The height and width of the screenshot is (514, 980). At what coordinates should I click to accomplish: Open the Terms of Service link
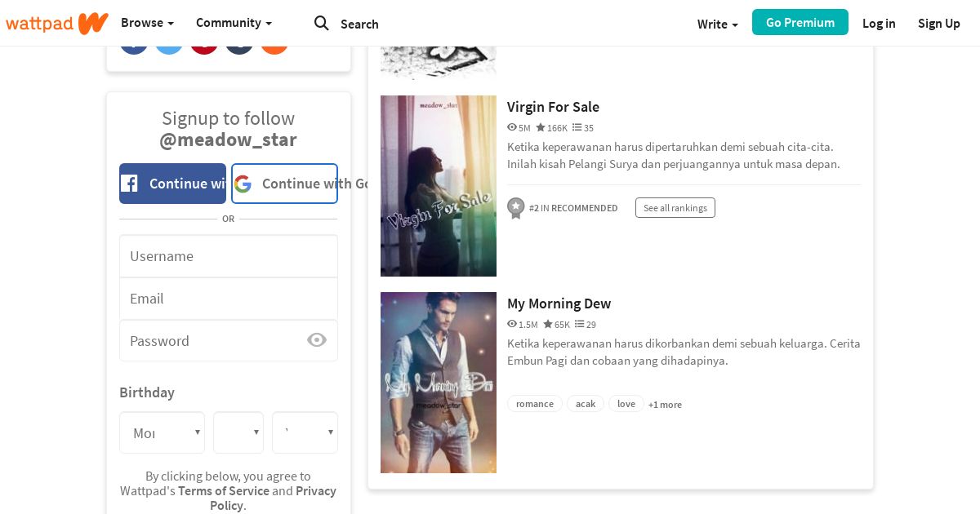pyautogui.click(x=224, y=490)
